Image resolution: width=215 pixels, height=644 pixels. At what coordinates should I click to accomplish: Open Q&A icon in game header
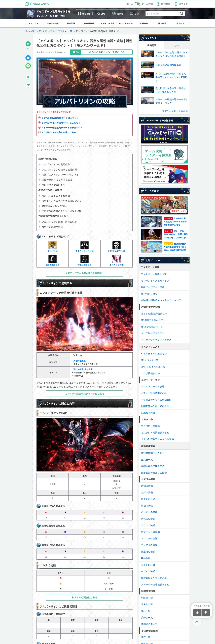tap(132, 14)
